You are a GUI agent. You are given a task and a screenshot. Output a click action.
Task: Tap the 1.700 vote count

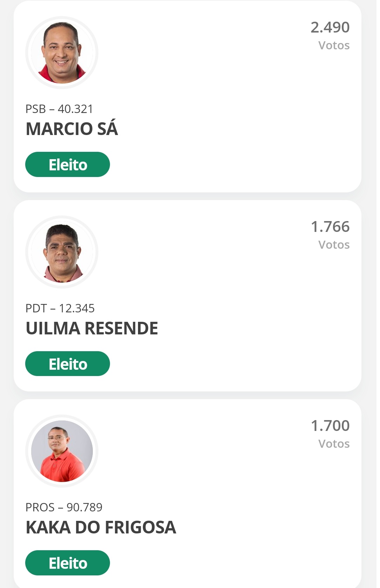(x=330, y=426)
